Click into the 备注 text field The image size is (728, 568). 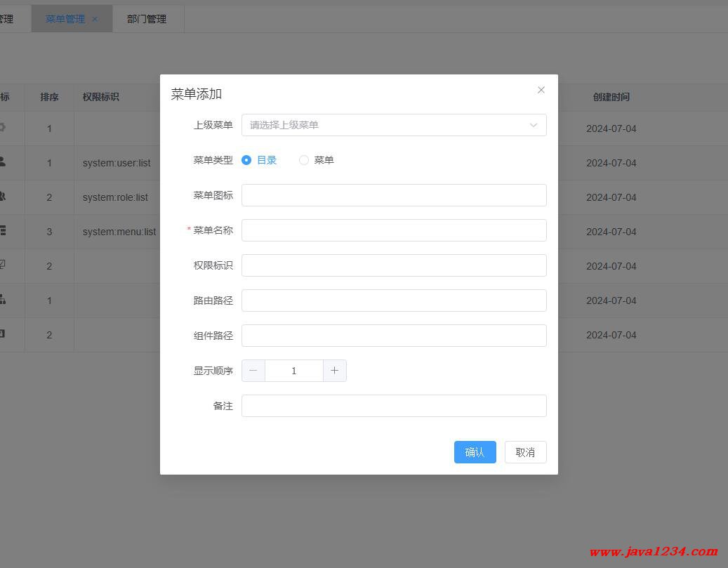pos(393,406)
